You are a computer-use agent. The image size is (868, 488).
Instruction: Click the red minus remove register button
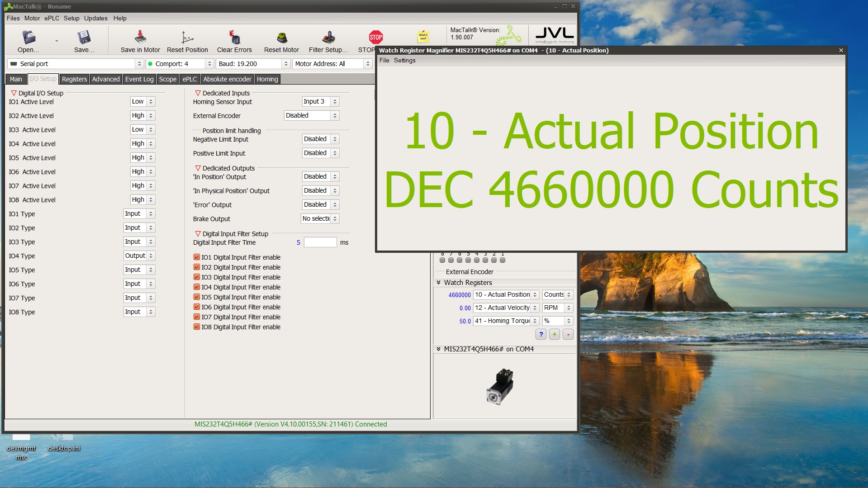coord(568,334)
